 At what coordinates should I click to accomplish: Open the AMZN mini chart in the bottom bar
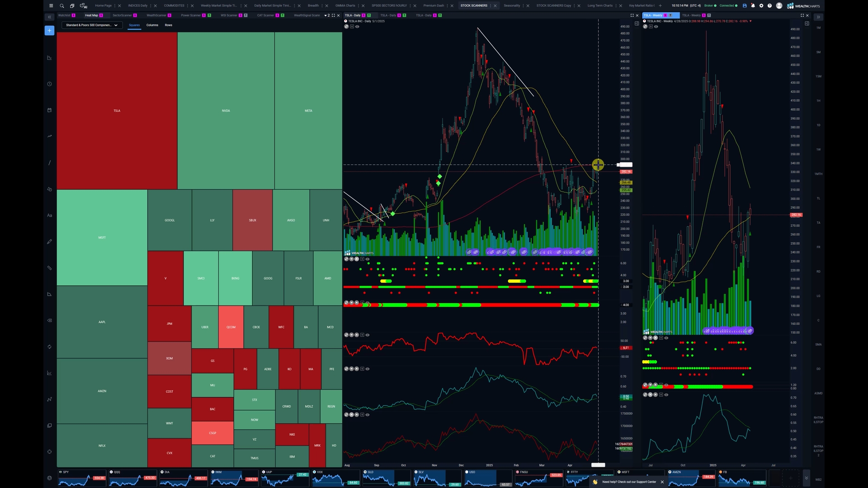[x=691, y=478]
